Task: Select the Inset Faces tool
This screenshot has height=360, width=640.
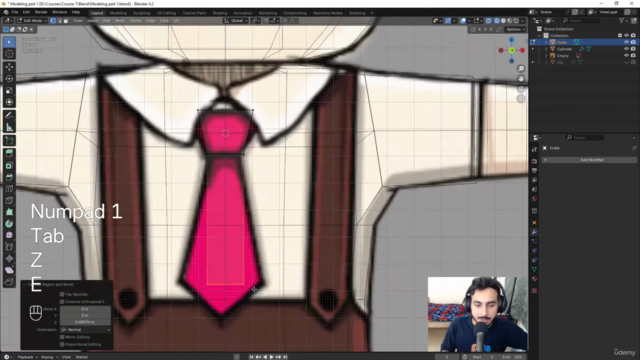Action: tap(9, 165)
